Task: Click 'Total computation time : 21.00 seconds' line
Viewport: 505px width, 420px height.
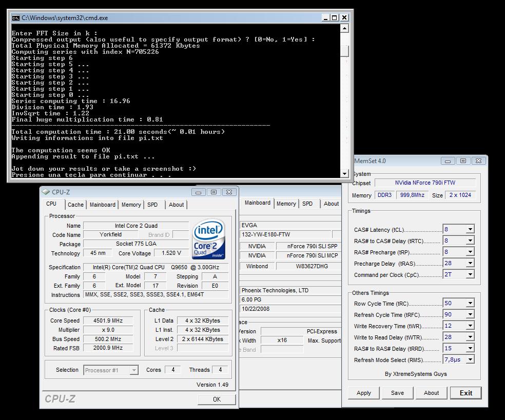Action: pos(118,132)
